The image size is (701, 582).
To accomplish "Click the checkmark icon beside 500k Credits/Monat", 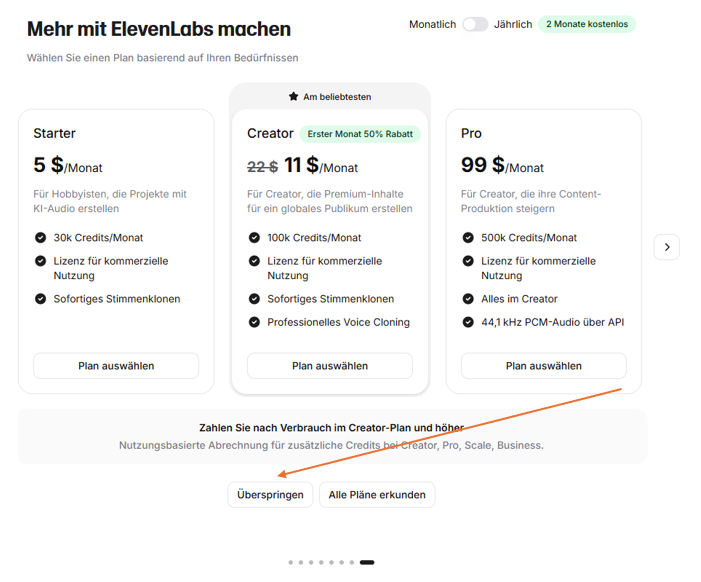I will (x=468, y=238).
